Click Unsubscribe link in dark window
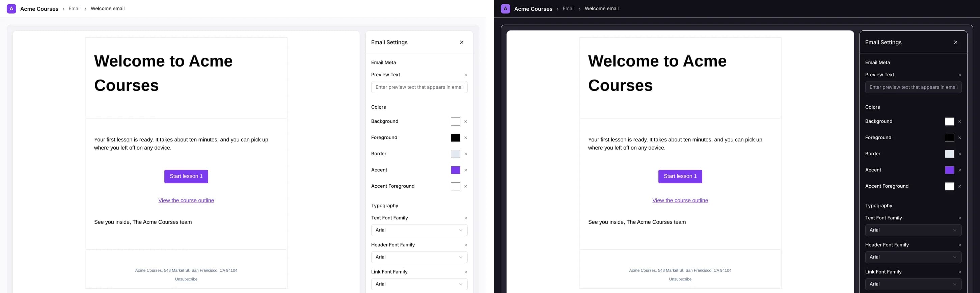The height and width of the screenshot is (293, 980). 680,279
